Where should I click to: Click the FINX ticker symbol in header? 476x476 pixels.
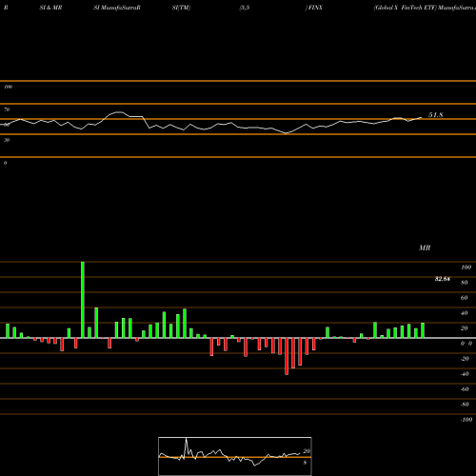click(315, 8)
